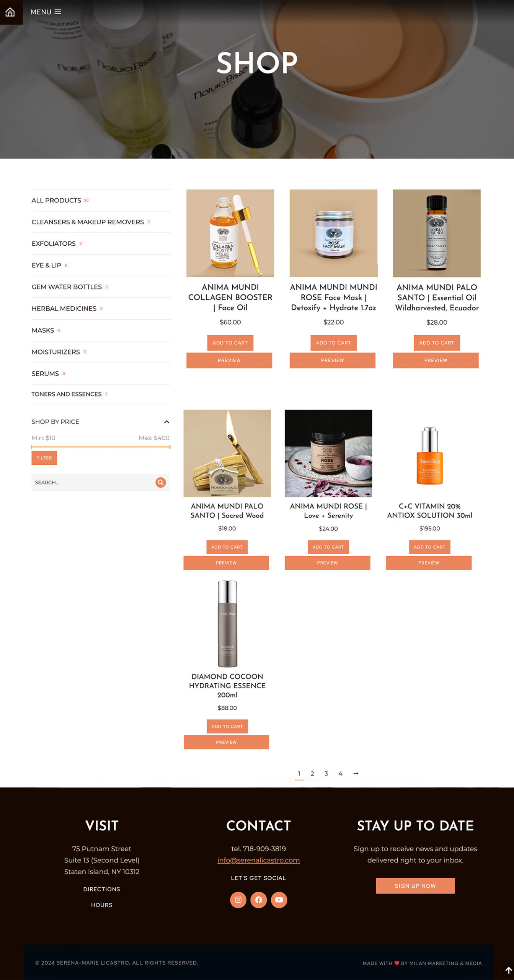Add Collagen Booster Face Oil to cart

230,343
